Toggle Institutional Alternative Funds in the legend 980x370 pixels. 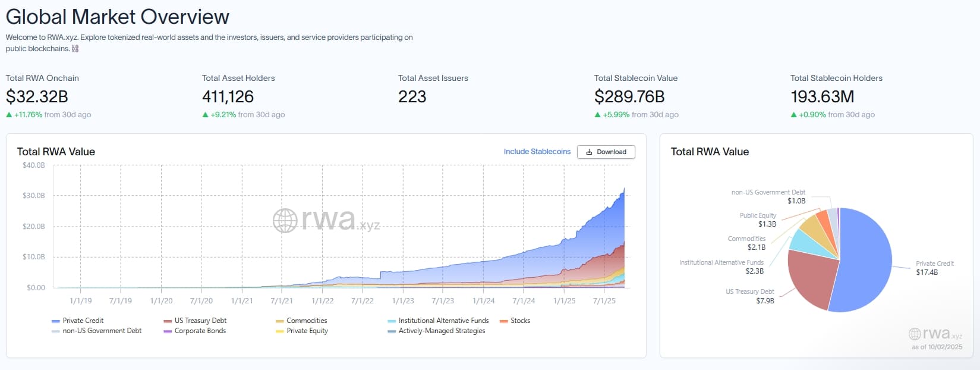click(443, 321)
